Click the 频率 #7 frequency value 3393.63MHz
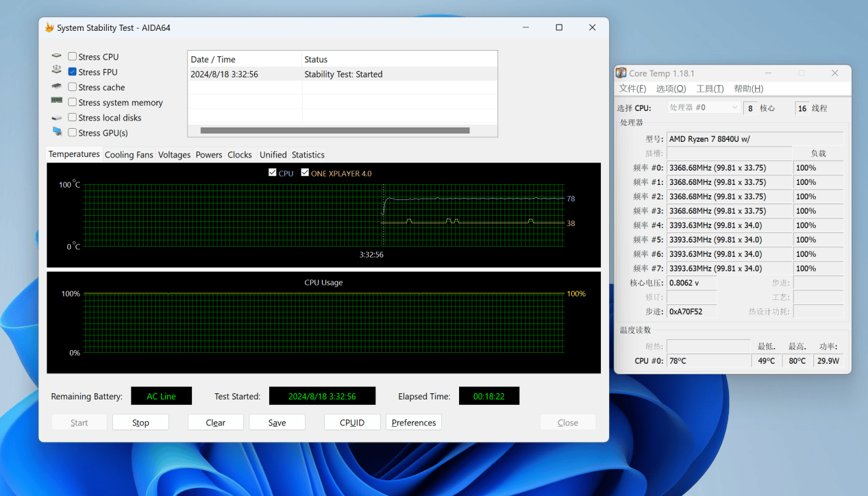 click(730, 269)
